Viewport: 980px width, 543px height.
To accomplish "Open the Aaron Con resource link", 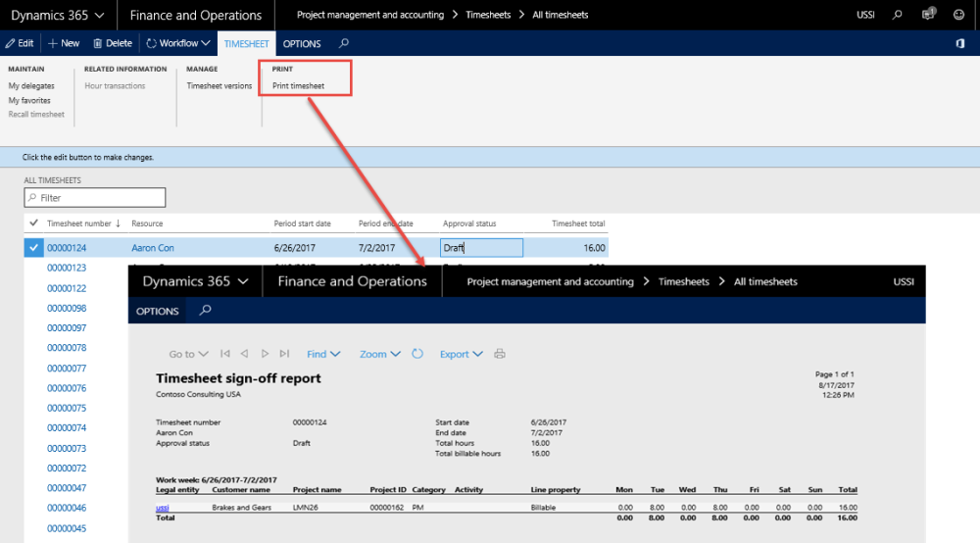I will 153,247.
